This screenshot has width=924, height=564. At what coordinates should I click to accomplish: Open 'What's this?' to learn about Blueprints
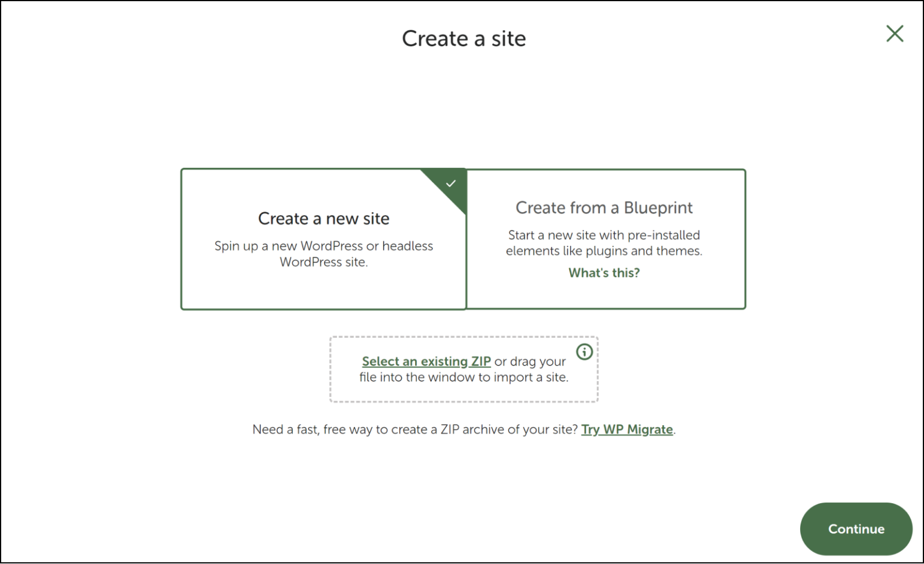click(603, 272)
